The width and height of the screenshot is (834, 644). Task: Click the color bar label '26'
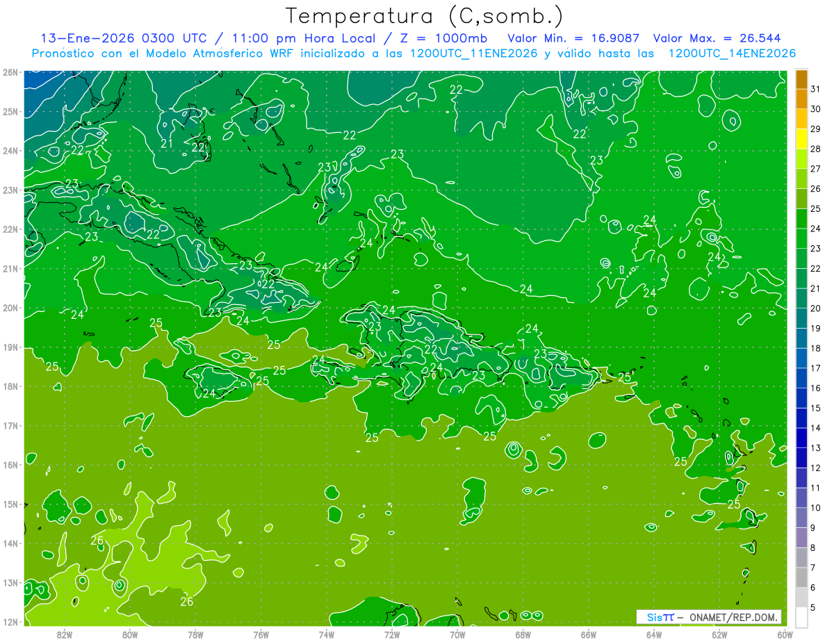(815, 189)
